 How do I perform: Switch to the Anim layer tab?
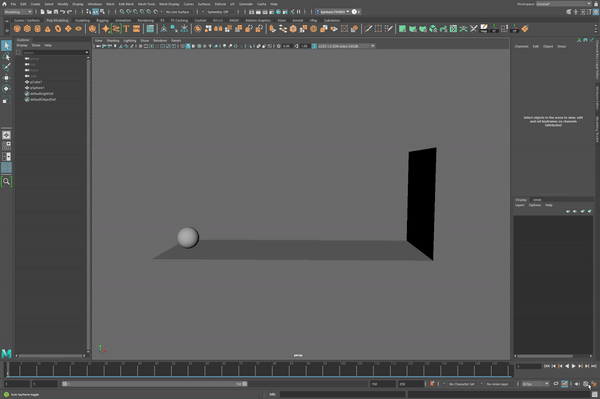tap(537, 200)
